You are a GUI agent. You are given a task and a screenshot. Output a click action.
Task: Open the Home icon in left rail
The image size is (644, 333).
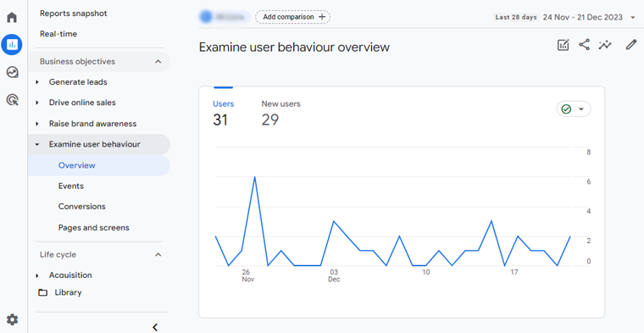click(12, 17)
